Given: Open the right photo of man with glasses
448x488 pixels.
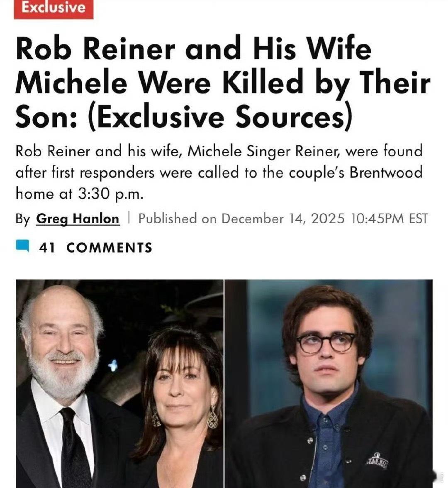Looking at the screenshot, I should [x=329, y=383].
